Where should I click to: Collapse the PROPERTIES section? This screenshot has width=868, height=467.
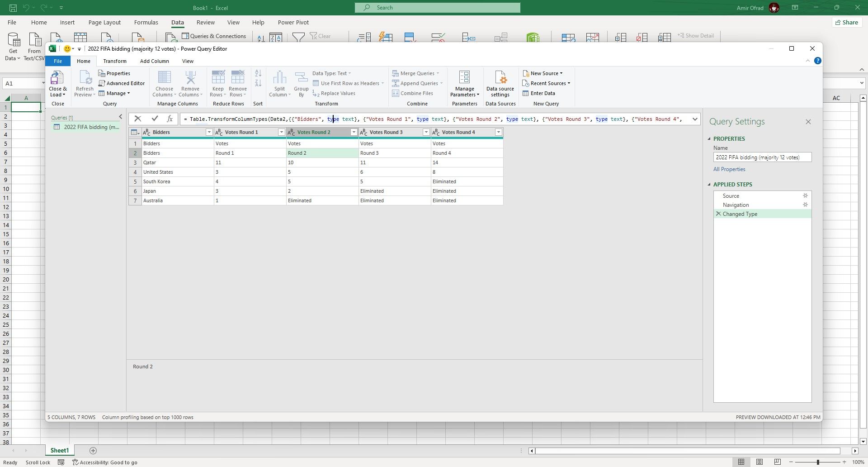[x=709, y=138]
